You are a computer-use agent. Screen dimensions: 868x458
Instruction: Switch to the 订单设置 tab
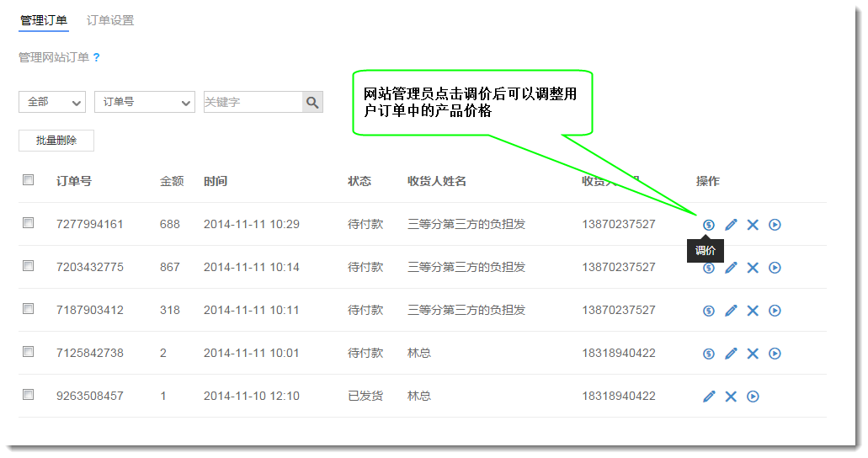pos(110,20)
